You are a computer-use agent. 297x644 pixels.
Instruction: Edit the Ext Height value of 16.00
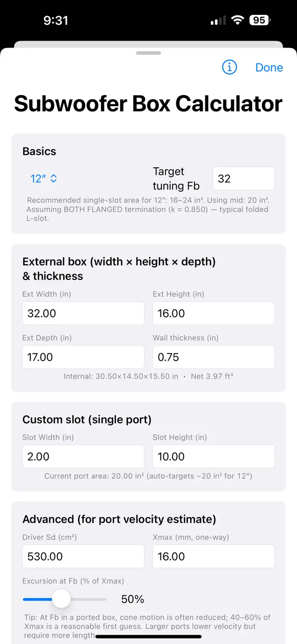(x=213, y=313)
